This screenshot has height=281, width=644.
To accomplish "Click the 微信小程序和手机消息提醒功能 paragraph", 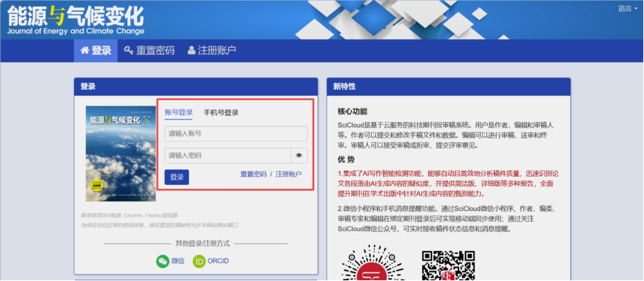I will pos(448,219).
